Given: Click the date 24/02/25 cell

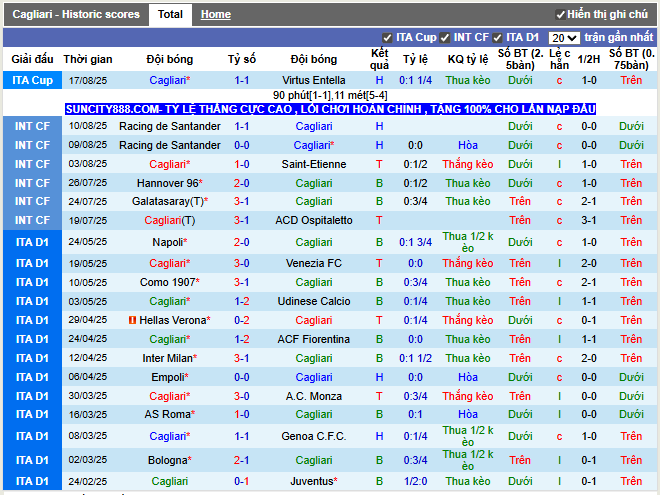Looking at the screenshot, I should tap(88, 481).
